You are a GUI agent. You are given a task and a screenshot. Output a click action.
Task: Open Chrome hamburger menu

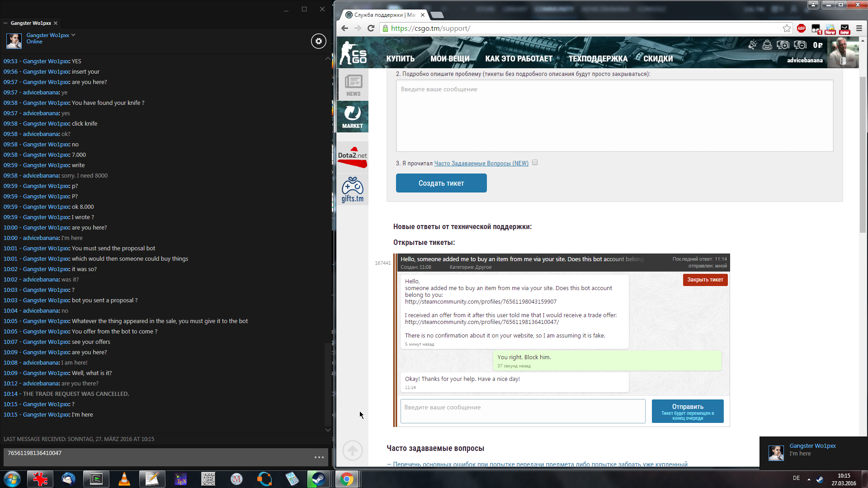pos(859,28)
